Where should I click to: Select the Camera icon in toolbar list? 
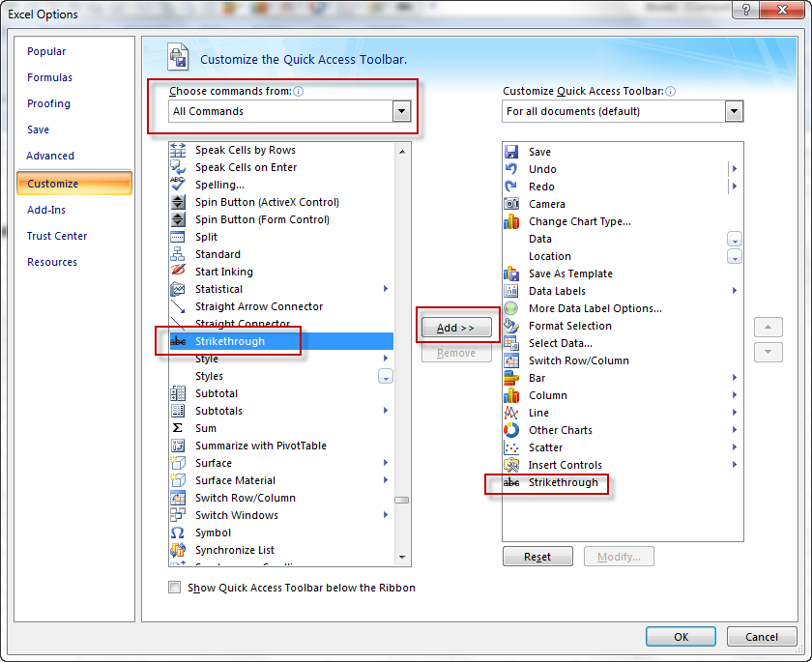[511, 204]
